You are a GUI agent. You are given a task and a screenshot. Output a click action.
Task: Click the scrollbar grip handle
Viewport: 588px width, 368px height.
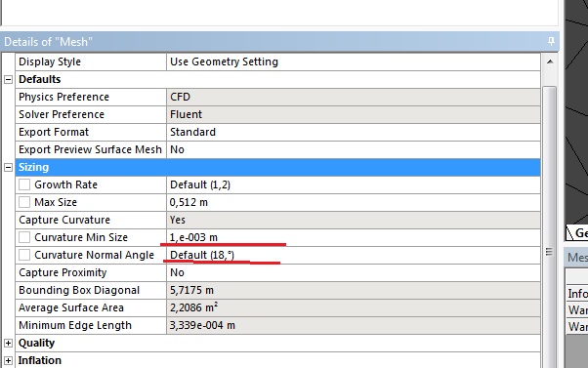(x=549, y=252)
